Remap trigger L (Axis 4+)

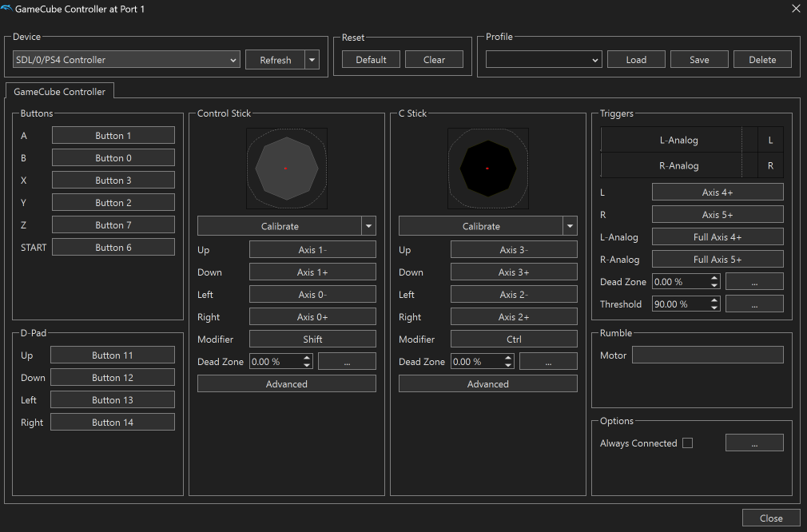click(x=718, y=192)
